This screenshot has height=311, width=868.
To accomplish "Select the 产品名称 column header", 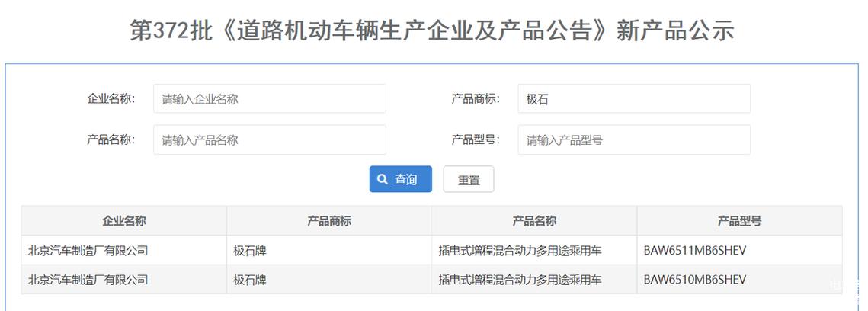I will (x=534, y=221).
